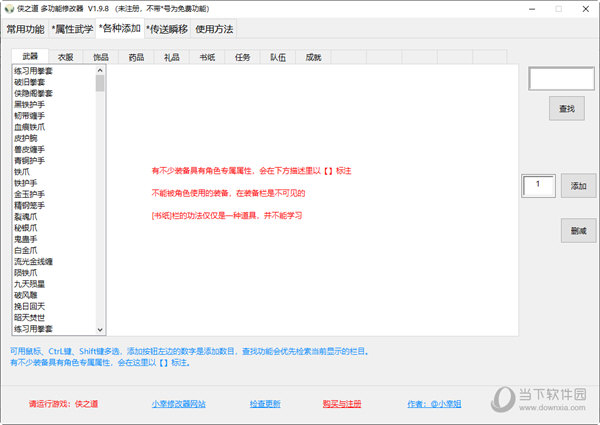Switch to the 礼品 category tab

coord(171,57)
